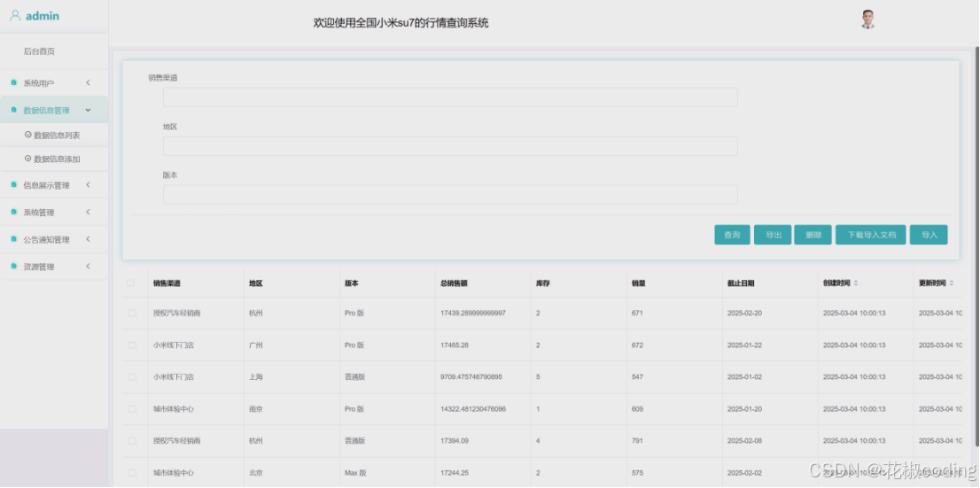
Task: Click the 销量 column header
Action: 638,283
